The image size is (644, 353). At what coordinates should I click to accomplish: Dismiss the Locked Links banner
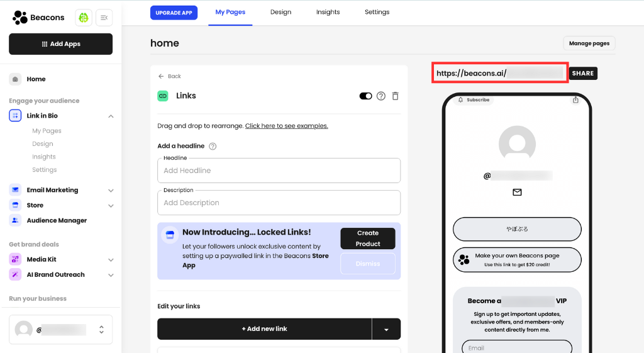pos(368,264)
